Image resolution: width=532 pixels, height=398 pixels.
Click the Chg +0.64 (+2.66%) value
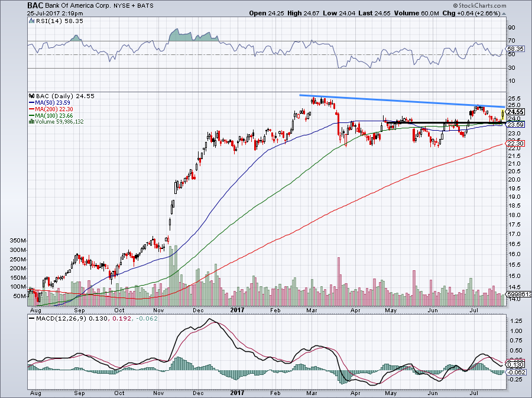[472, 13]
